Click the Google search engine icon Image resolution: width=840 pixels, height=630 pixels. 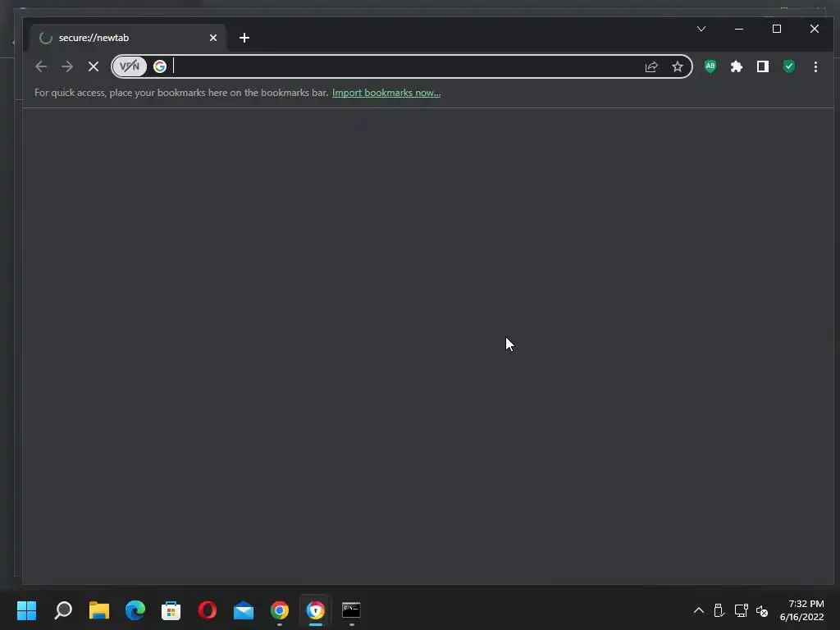(x=160, y=66)
